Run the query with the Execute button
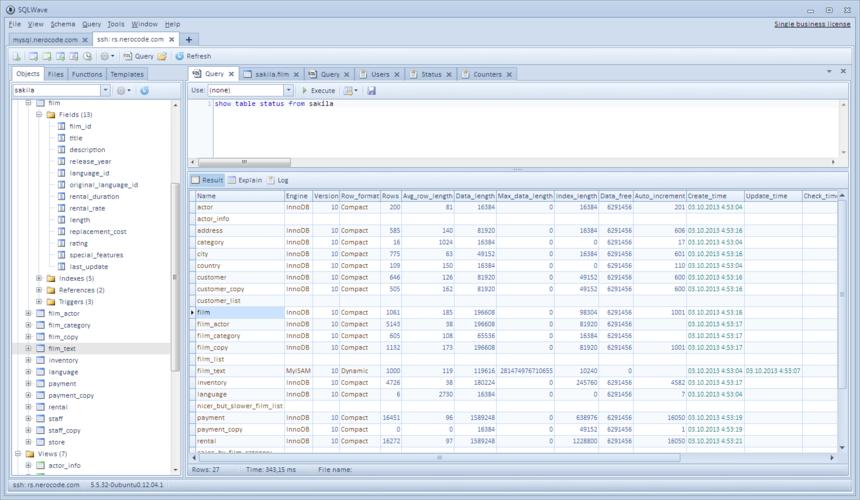 pyautogui.click(x=318, y=90)
